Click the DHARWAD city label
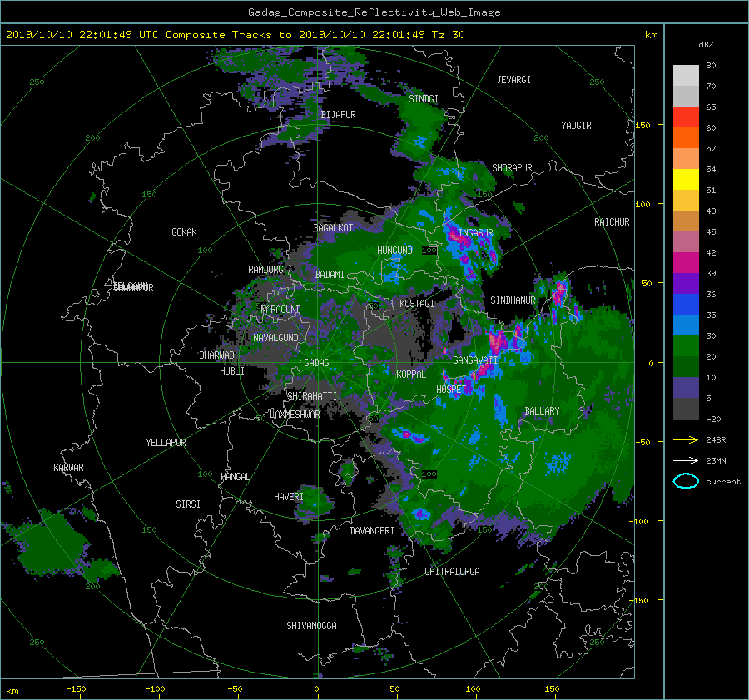This screenshot has height=700, width=749. (x=217, y=355)
